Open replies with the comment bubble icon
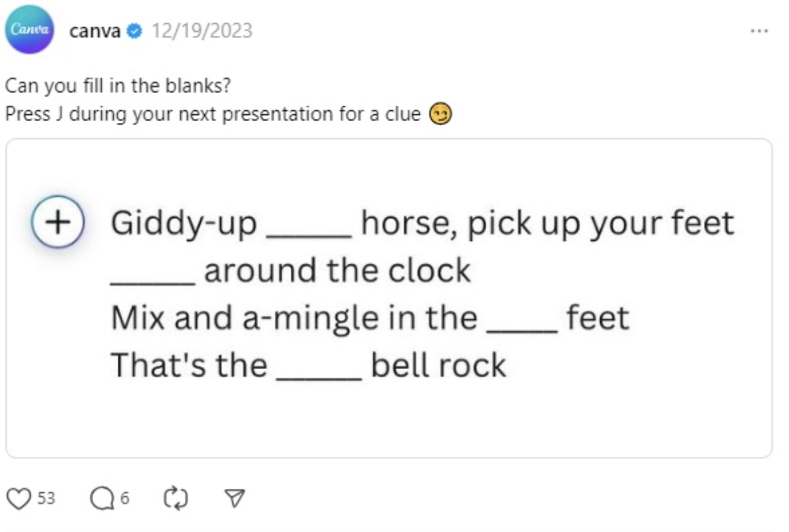 pos(102,498)
